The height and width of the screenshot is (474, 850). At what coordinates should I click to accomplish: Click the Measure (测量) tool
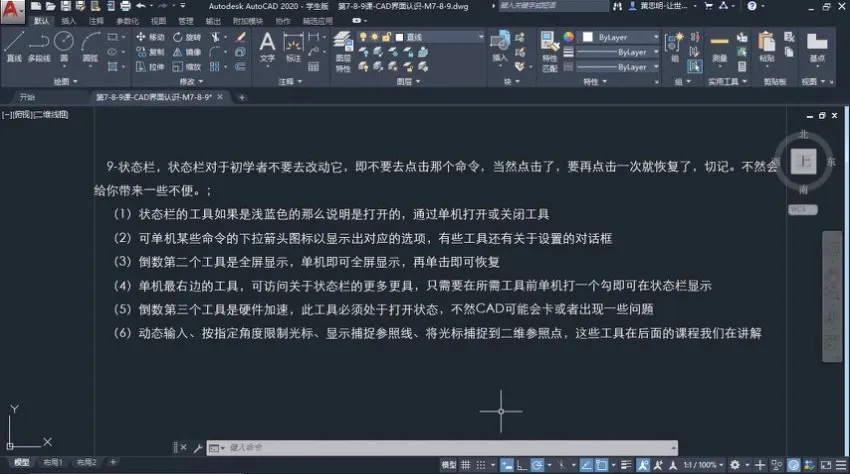719,47
